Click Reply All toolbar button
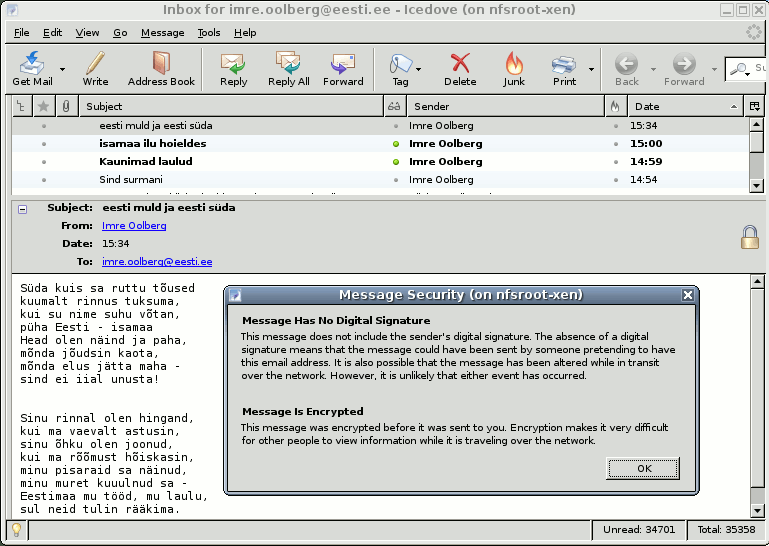769x546 pixels. pos(288,69)
